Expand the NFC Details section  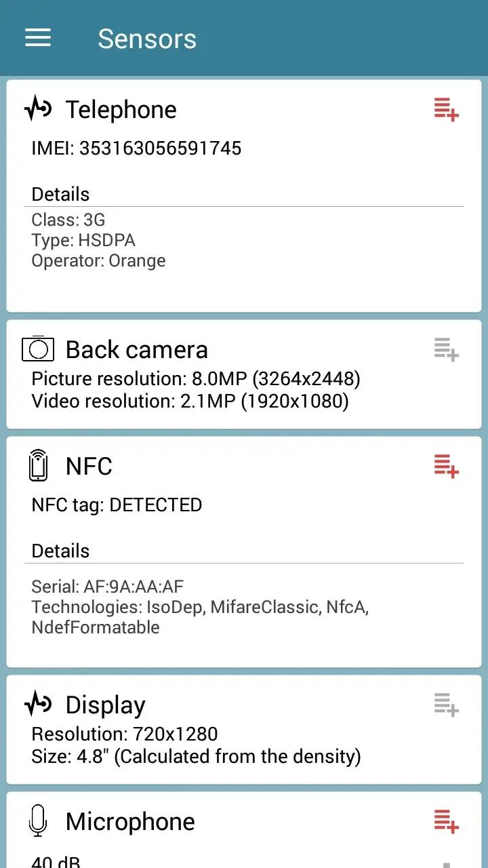pyautogui.click(x=60, y=551)
